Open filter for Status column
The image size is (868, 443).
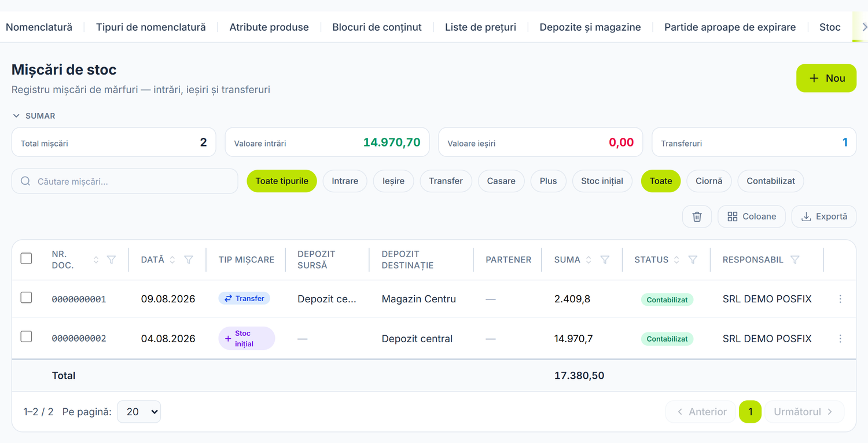pyautogui.click(x=693, y=260)
